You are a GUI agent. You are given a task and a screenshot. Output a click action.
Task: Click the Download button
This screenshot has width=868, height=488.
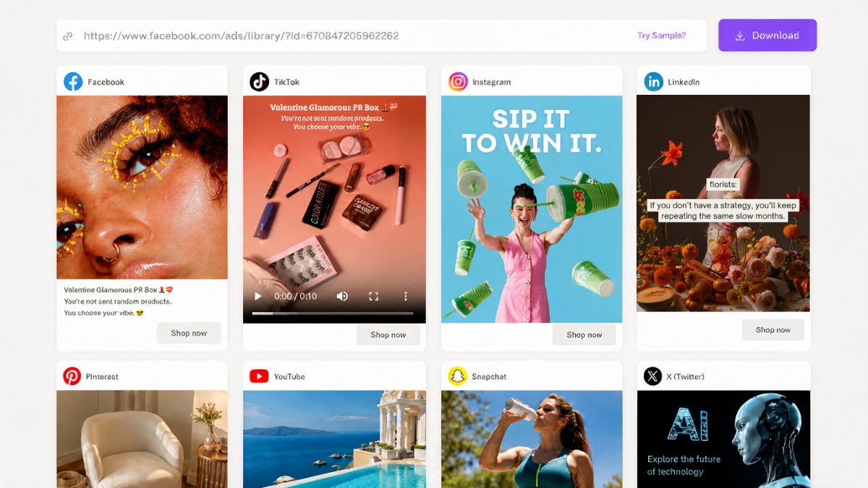click(x=767, y=35)
